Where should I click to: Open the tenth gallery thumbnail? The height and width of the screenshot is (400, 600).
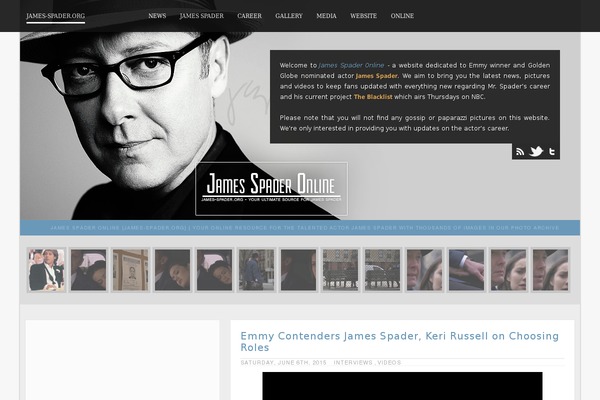424,270
